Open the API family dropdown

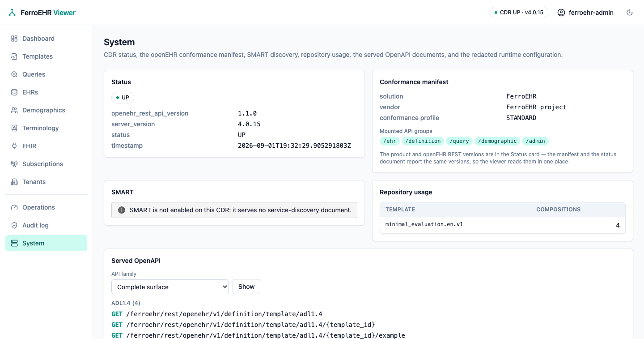point(170,287)
